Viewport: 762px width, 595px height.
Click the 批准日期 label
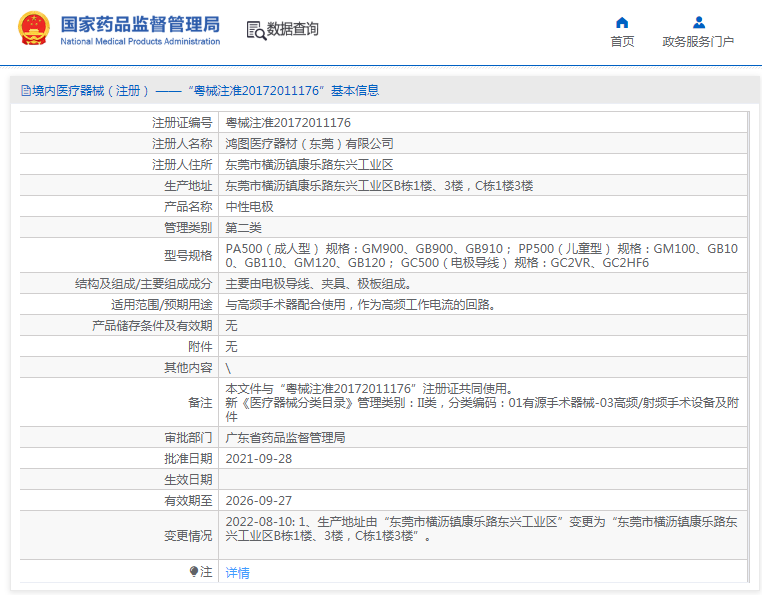[188, 458]
